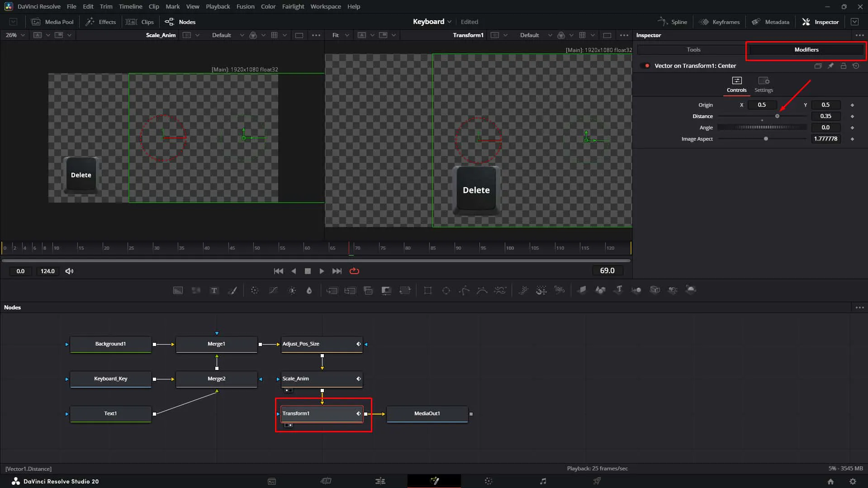The height and width of the screenshot is (488, 868).
Task: Open the Fairlight page from bottom bar
Action: pos(543,481)
